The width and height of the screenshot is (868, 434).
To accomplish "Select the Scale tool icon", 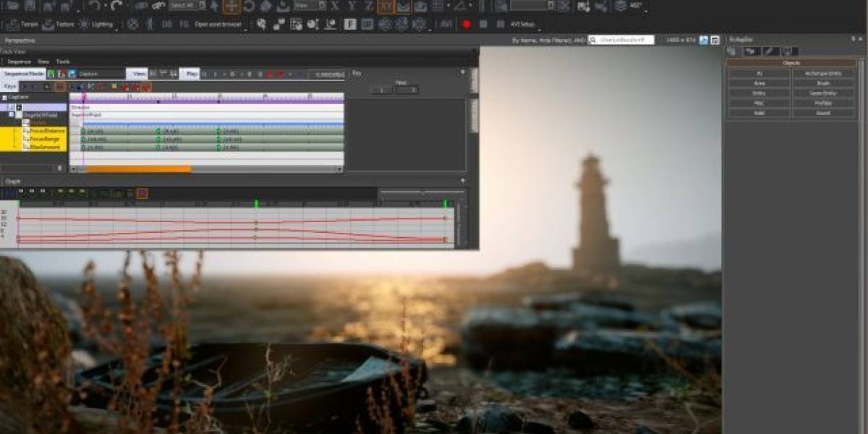I will point(265,7).
